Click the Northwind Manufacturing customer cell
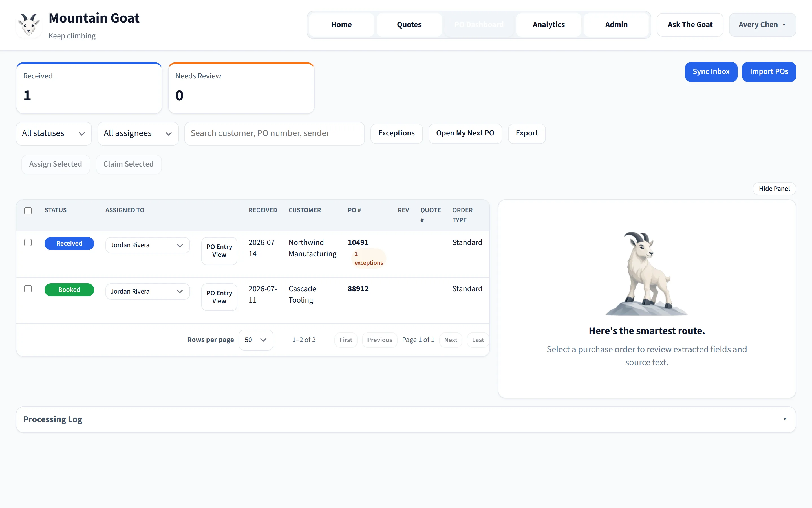Screen dimensions: 812x508 tap(312, 248)
